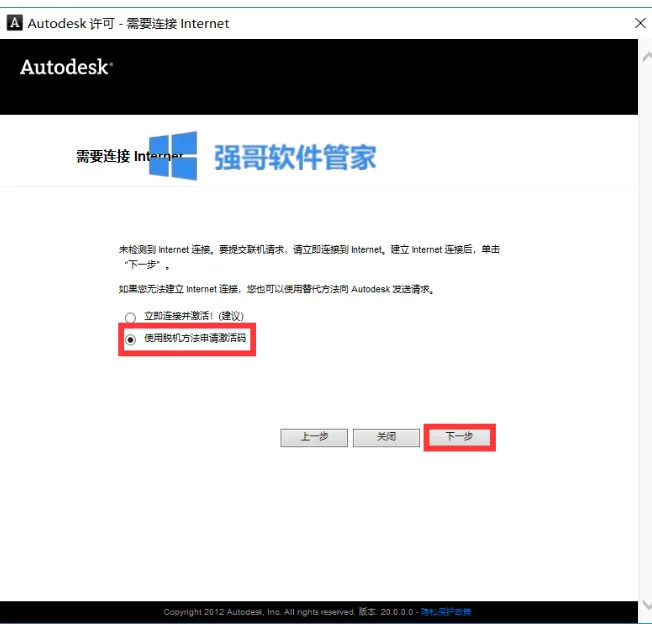Click the 需要连接 Internet heading

click(x=130, y=156)
